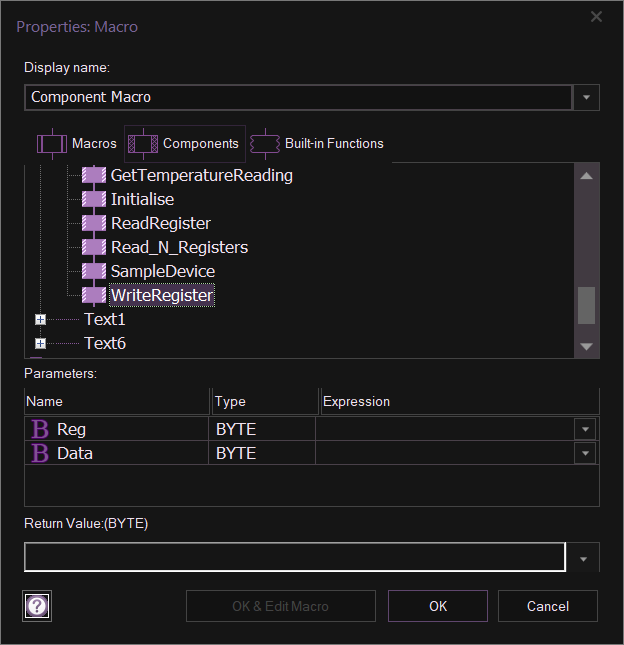
Task: Click the Reg expression field
Action: [x=445, y=429]
